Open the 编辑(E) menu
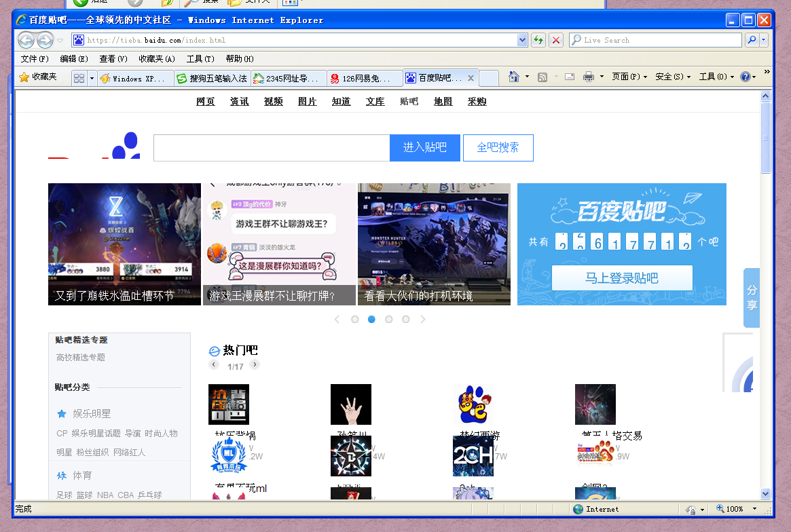Screen dimensions: 791x532 coord(73,59)
